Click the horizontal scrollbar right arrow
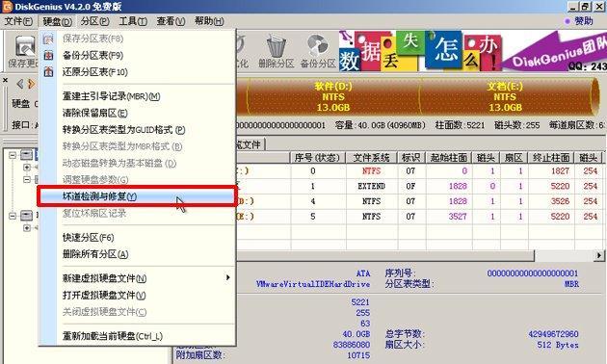607x364 pixels. click(x=599, y=255)
